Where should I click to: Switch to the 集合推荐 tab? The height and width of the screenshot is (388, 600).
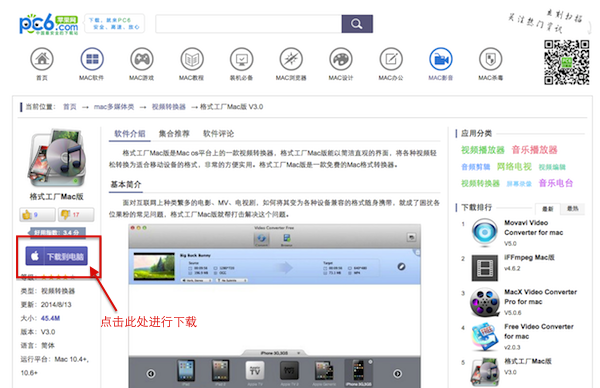click(174, 134)
